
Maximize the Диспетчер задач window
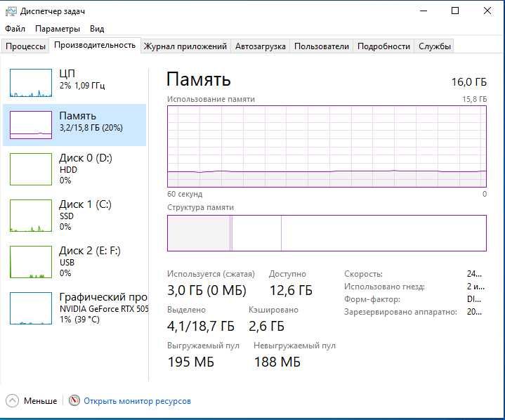[455, 11]
